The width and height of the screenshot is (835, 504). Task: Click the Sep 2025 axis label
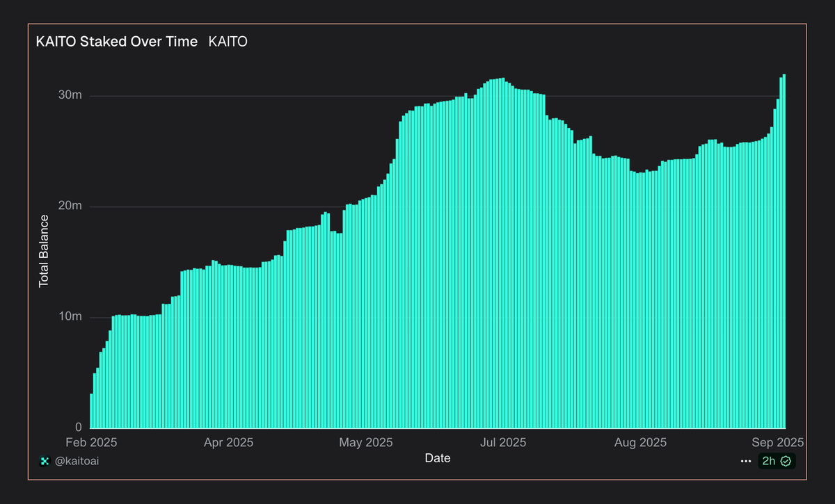(x=777, y=442)
